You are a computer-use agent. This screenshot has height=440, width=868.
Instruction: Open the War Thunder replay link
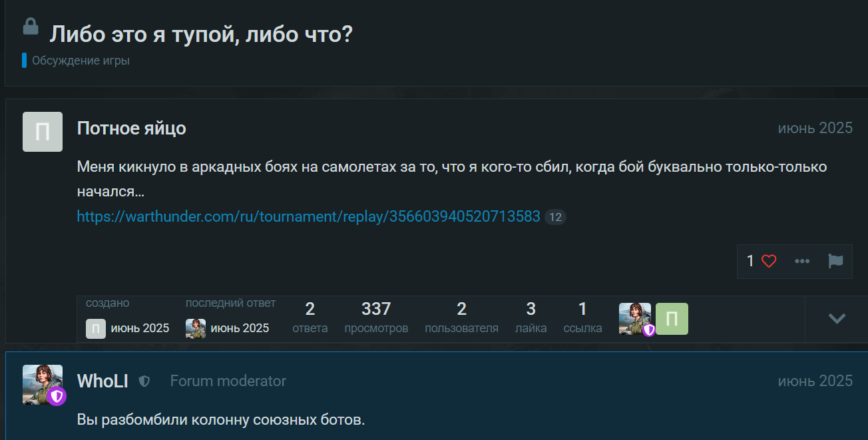[308, 216]
